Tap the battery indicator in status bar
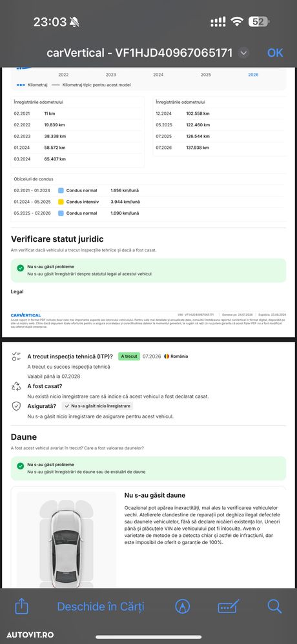This screenshot has width=297, height=644. 259,22
